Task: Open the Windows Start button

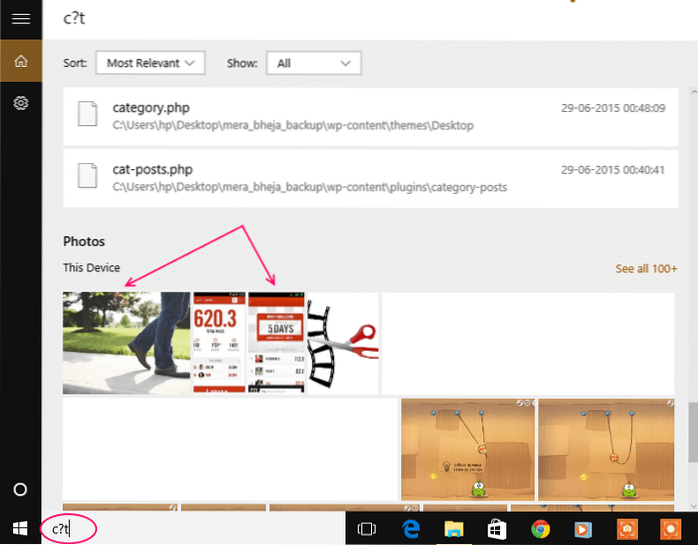Action: [x=20, y=527]
